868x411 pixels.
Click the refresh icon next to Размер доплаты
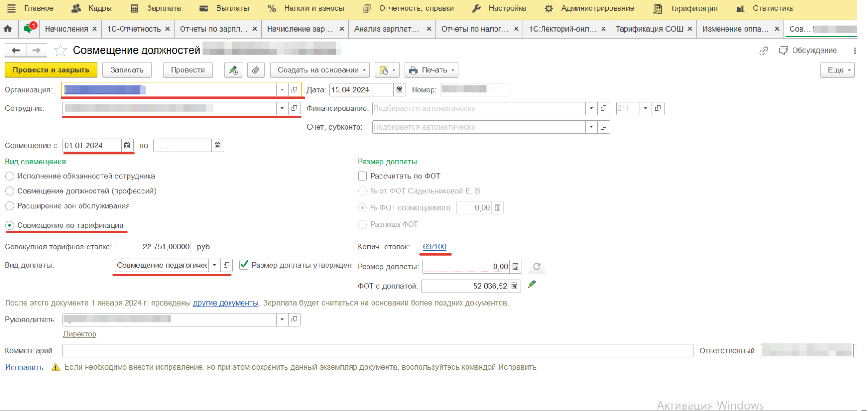click(x=536, y=267)
